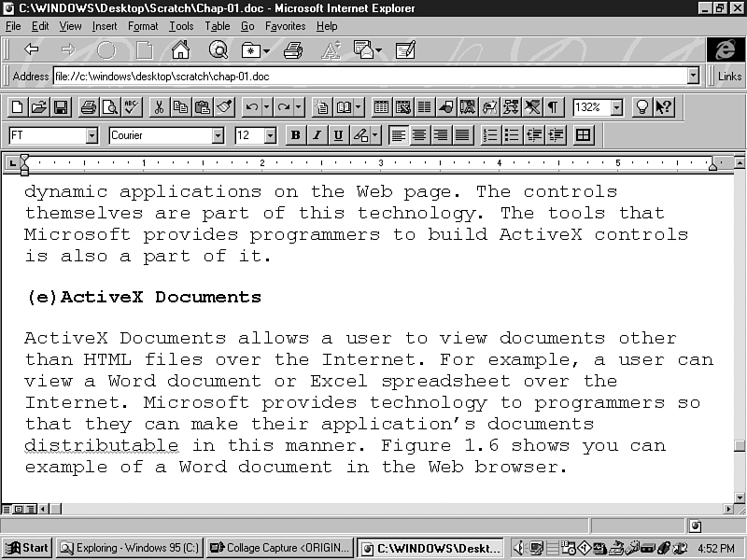
Task: Open the style dropdown showing FT
Action: 92,135
